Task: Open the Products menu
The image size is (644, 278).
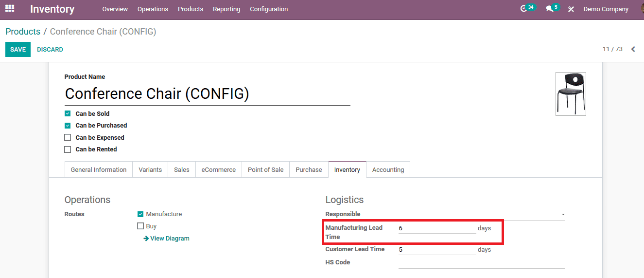Action: pyautogui.click(x=191, y=9)
